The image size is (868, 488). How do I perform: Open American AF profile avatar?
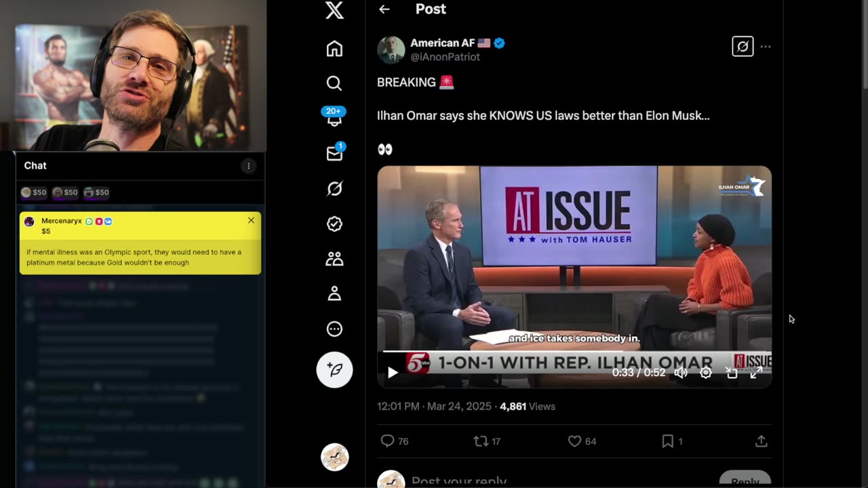[x=391, y=50]
